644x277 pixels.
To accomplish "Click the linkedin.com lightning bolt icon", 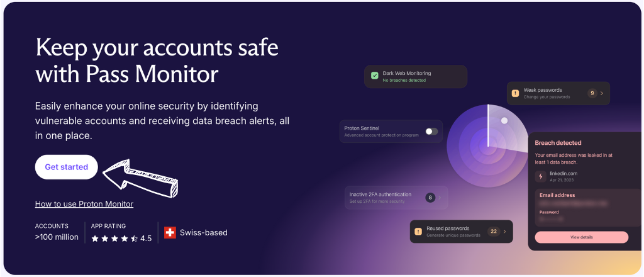I will (540, 176).
